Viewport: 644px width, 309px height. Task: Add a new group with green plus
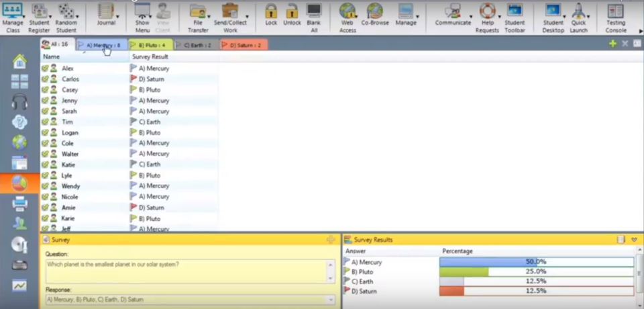click(612, 44)
